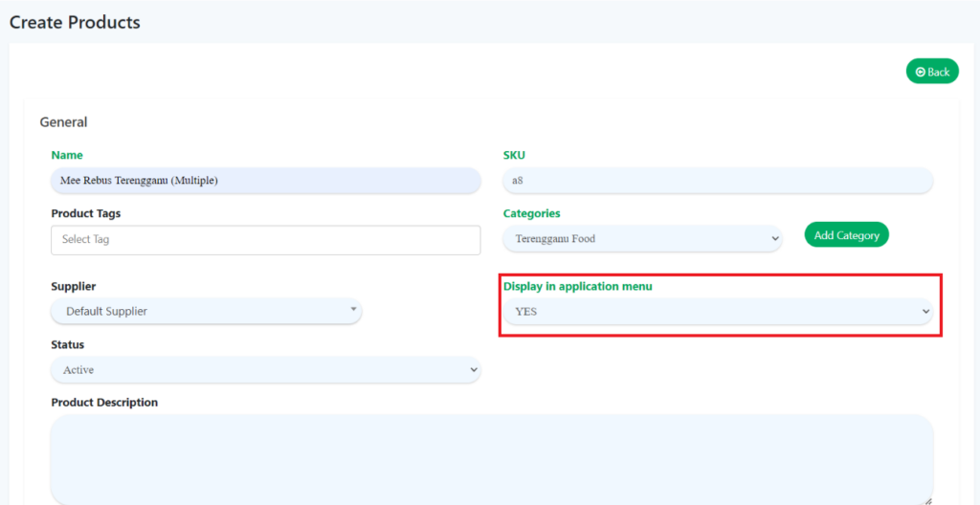Viewport: 980px width, 505px height.
Task: Expand the Default Supplier dropdown
Action: click(206, 311)
